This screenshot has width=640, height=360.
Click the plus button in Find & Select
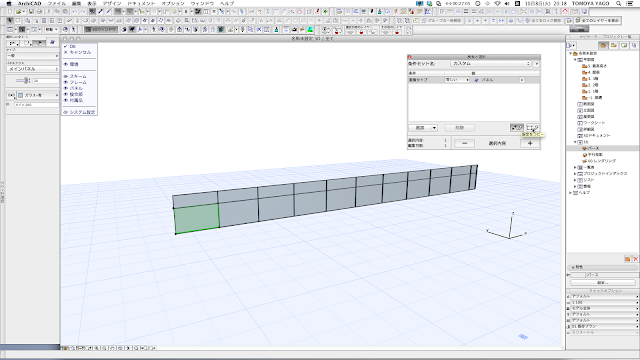(530, 143)
